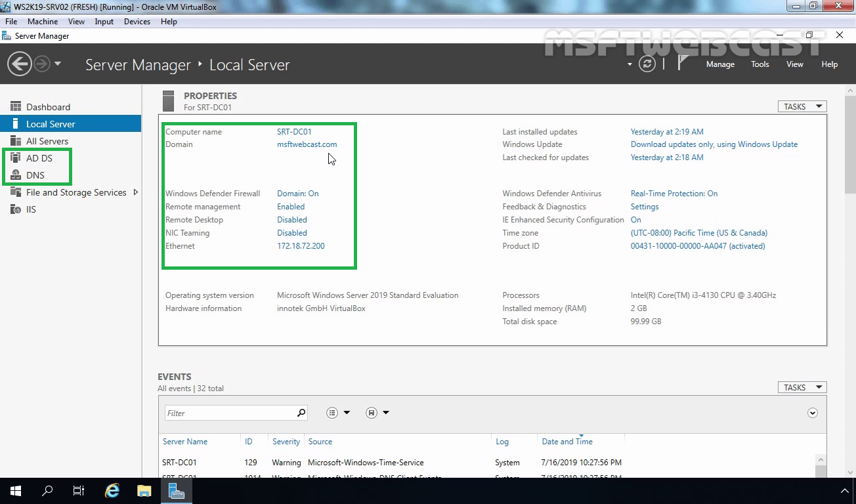Open VirtualBox File menu
This screenshot has width=856, height=504.
[x=11, y=22]
